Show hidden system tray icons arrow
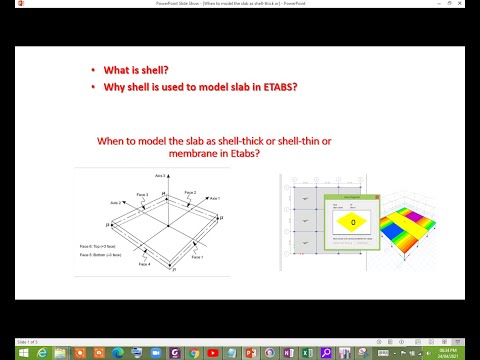Screen dimensions: 480x360 tap(395, 353)
